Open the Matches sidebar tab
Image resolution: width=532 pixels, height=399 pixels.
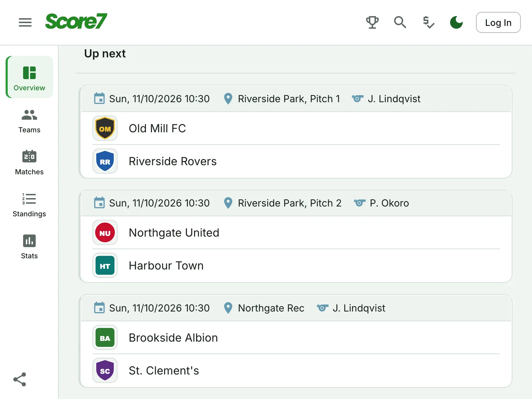tap(29, 163)
